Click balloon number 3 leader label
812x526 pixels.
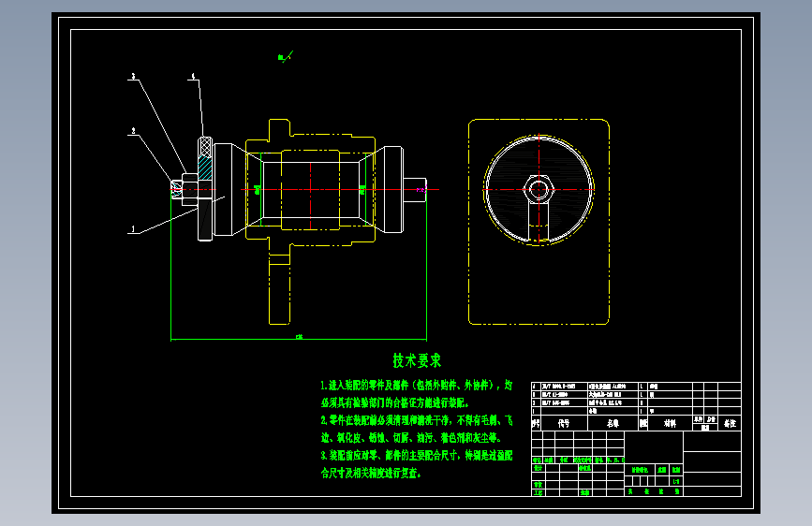tap(133, 76)
